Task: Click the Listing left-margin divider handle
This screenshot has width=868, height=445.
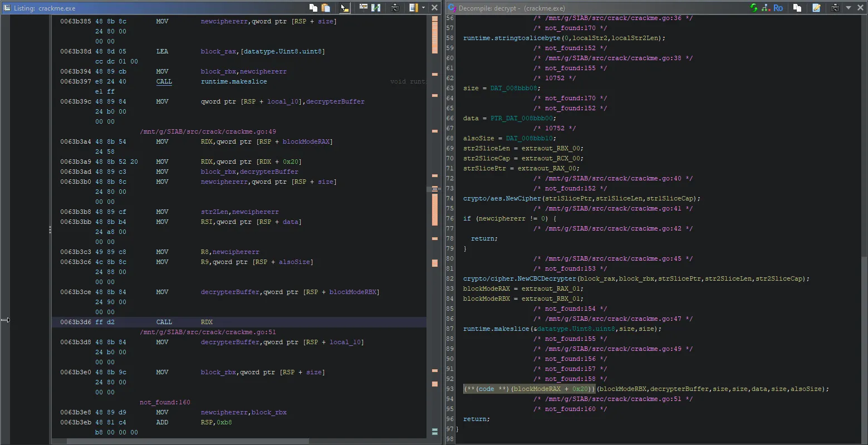Action: (50, 229)
